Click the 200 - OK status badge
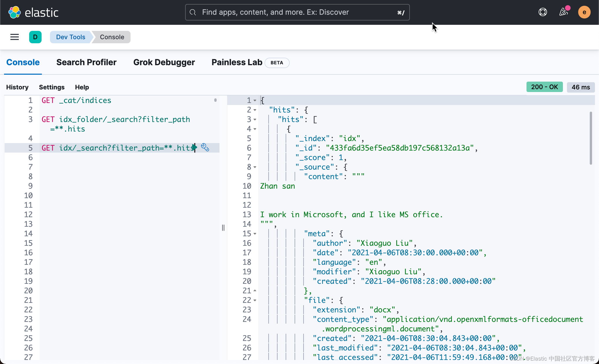599x364 pixels. [544, 87]
